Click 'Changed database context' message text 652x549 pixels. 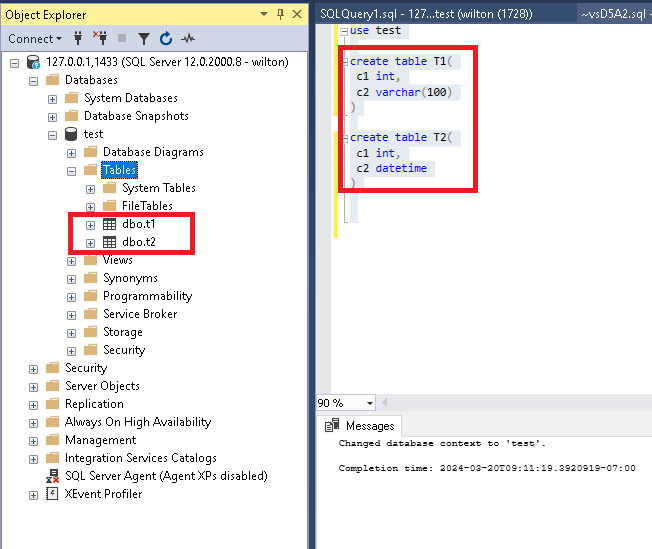click(x=442, y=443)
